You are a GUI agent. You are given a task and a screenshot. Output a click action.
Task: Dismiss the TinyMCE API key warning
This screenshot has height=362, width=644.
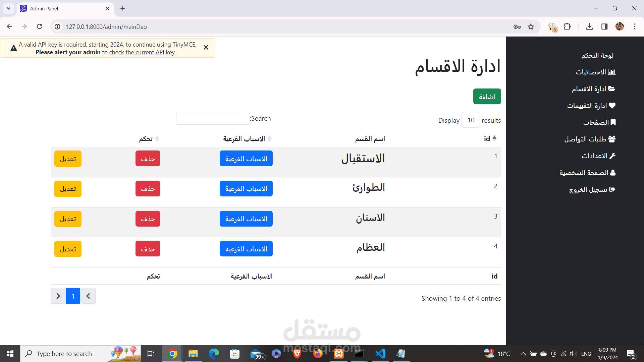click(206, 48)
